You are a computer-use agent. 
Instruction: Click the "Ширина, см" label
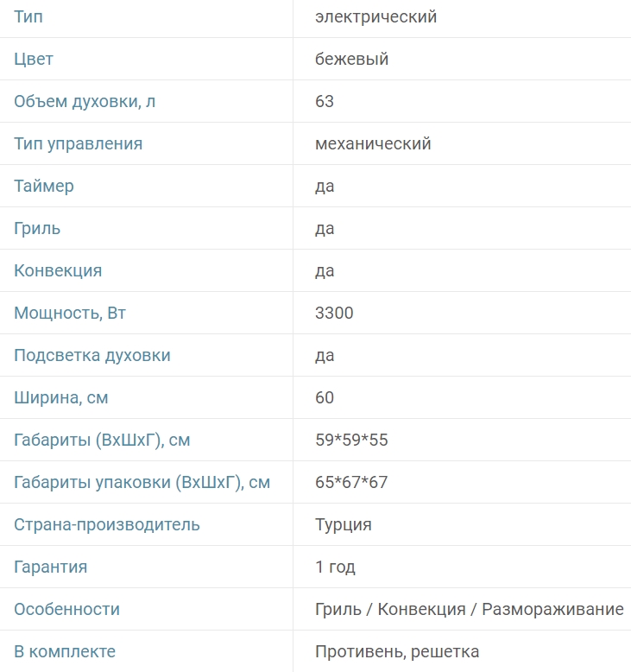click(61, 398)
